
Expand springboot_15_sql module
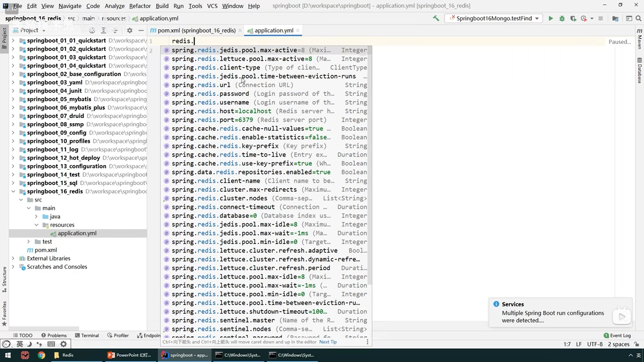(x=13, y=183)
